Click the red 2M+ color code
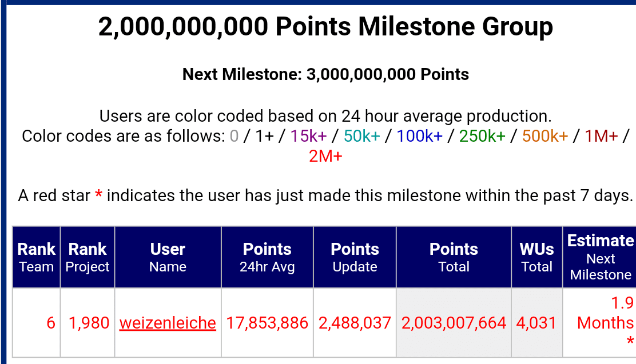 click(325, 156)
